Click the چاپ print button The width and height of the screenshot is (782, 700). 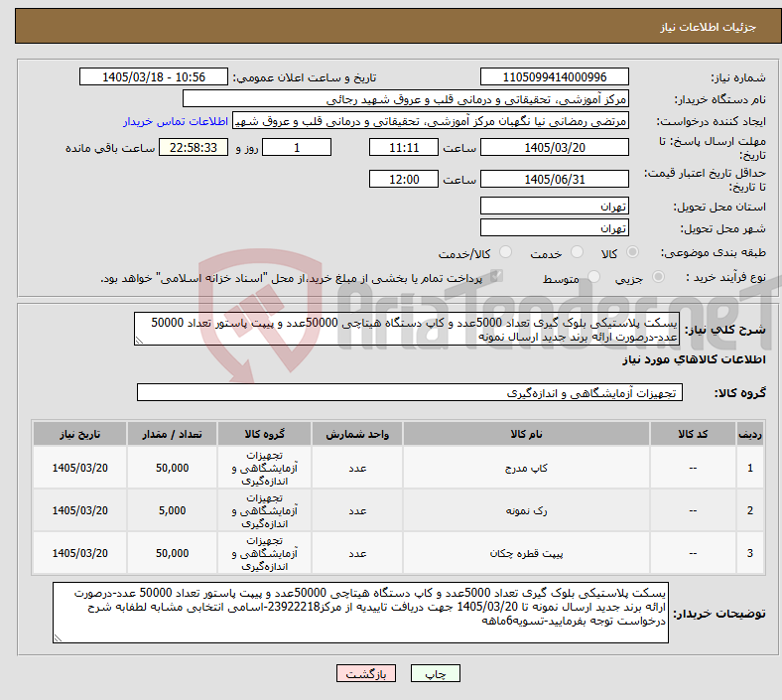click(x=436, y=673)
